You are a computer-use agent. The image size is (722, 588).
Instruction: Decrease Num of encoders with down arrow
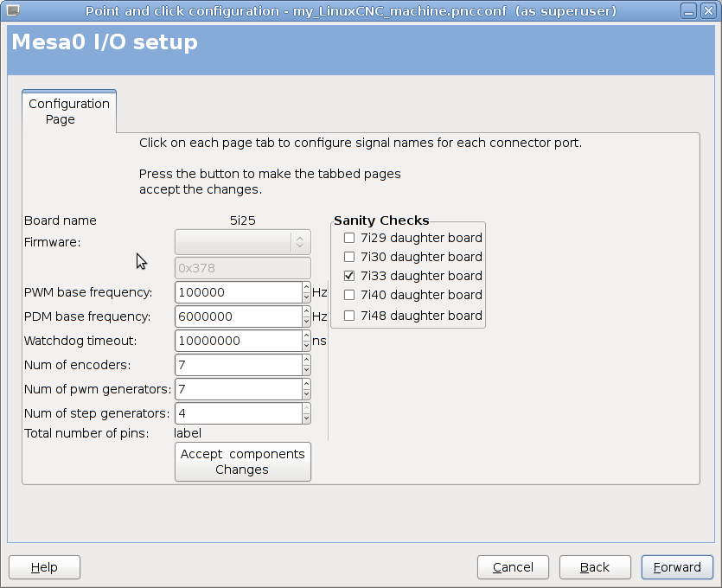(307, 370)
